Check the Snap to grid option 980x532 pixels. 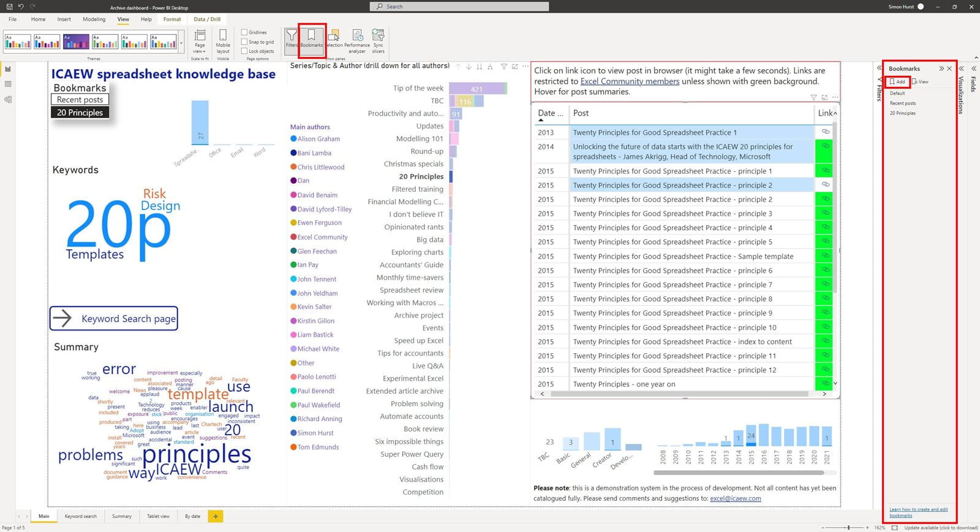(x=244, y=42)
